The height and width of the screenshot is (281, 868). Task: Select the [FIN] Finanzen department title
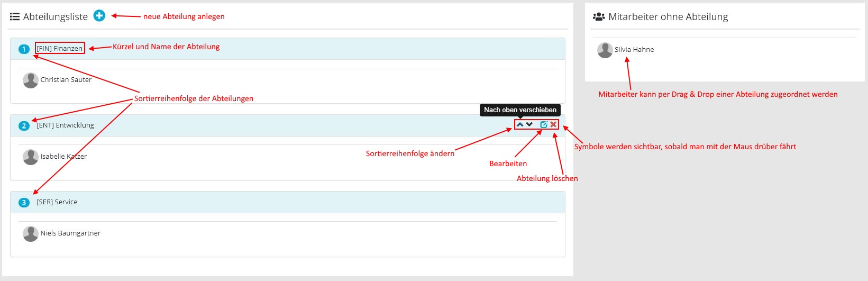60,48
